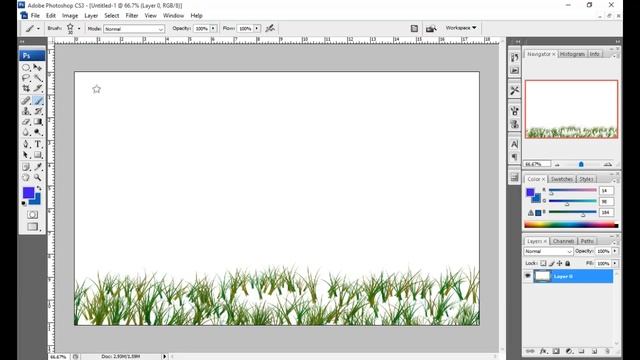Toggle lock position
640x360 pixels.
(x=560, y=263)
